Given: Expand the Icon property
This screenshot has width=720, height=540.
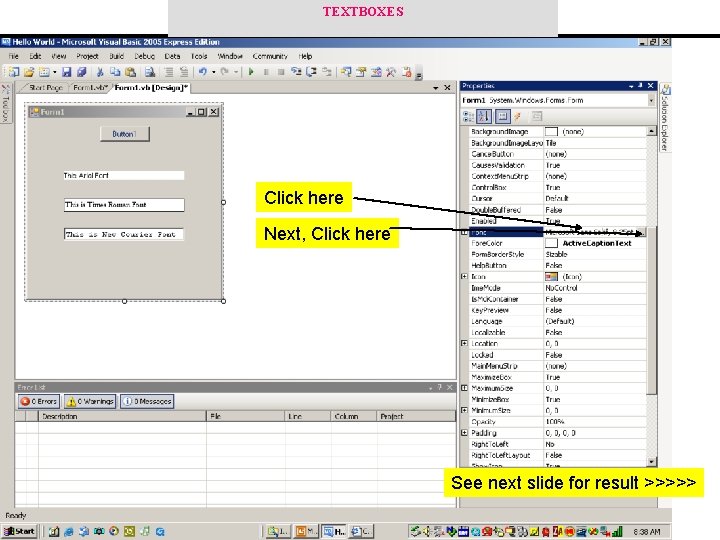Looking at the screenshot, I should click(x=464, y=276).
